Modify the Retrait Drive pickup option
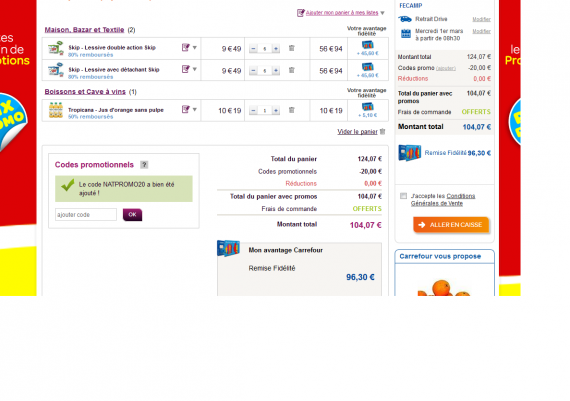Screen dimensions: 570x401 (x=481, y=19)
